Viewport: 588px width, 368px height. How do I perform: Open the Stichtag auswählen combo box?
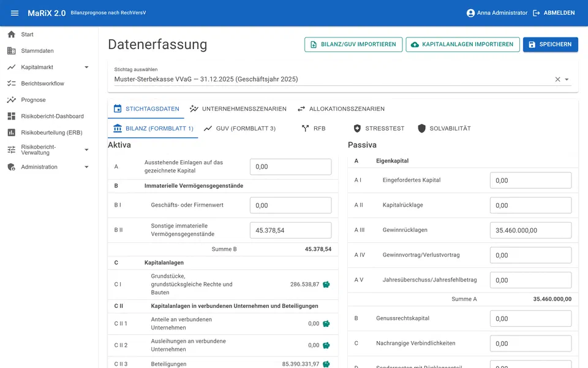[x=343, y=76]
